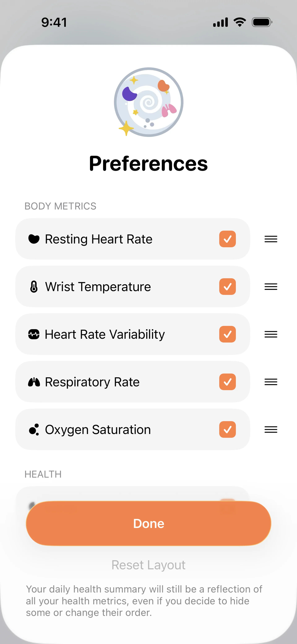This screenshot has height=644, width=297.
Task: Untick the Oxygen Saturation checkbox
Action: pyautogui.click(x=227, y=430)
